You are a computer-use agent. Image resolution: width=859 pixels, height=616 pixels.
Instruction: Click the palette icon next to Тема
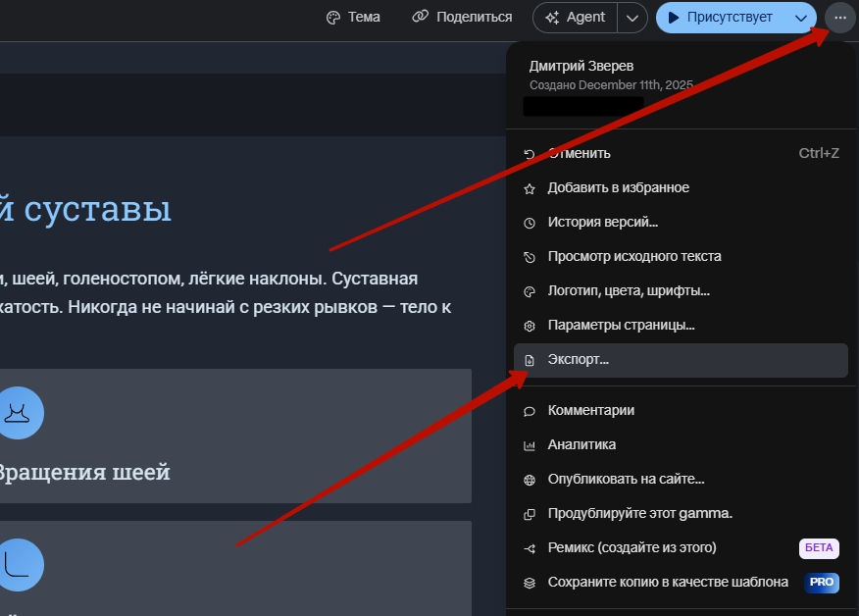click(333, 18)
